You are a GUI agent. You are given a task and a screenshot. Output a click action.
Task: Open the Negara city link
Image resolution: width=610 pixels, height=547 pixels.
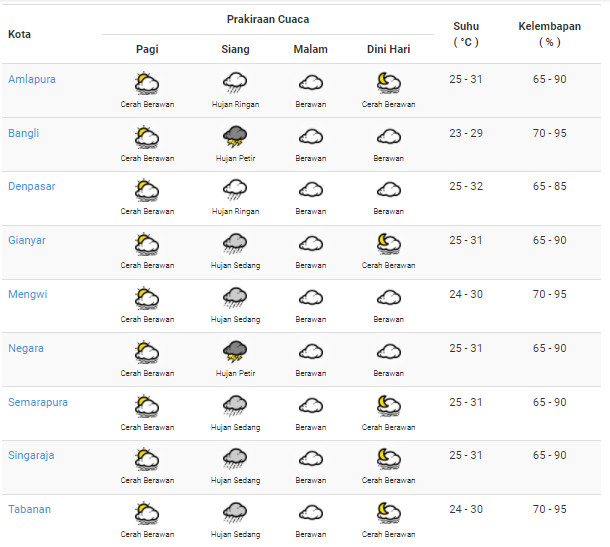(x=26, y=348)
